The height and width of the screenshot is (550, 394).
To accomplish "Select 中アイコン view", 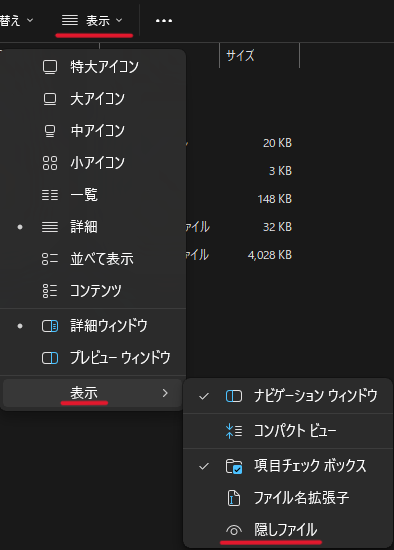I will coord(93,130).
